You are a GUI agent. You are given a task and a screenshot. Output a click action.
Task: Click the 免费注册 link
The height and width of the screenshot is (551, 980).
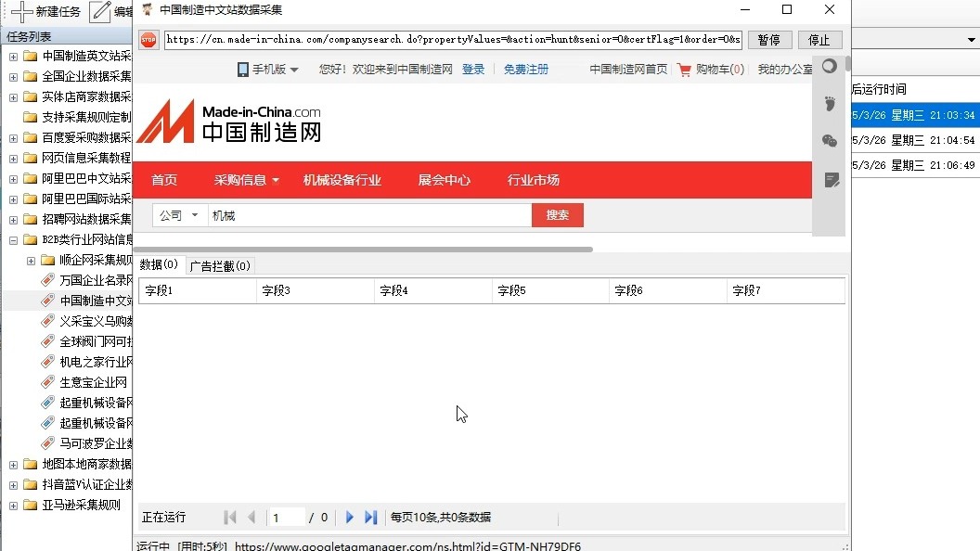coord(525,70)
